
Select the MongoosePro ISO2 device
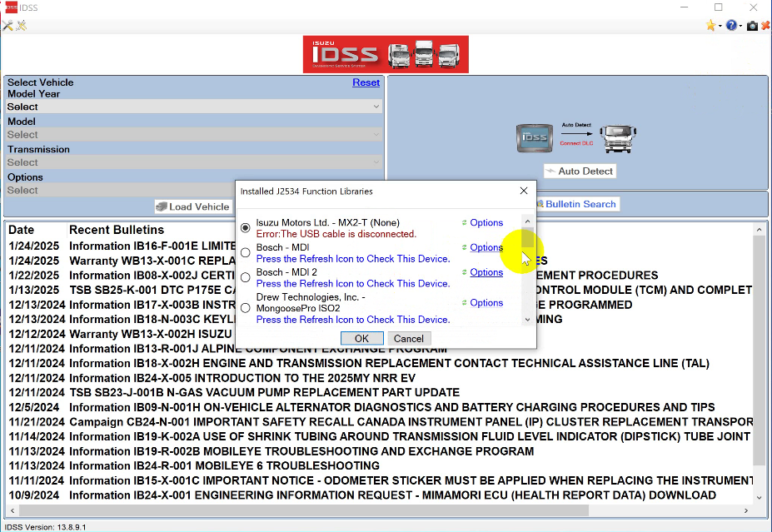tap(246, 307)
